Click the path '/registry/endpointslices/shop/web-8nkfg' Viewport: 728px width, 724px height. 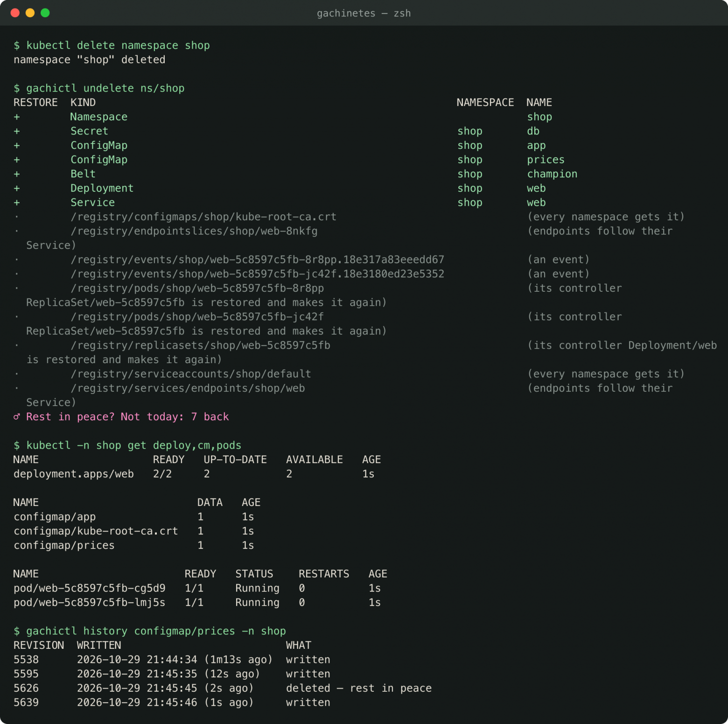click(x=194, y=231)
